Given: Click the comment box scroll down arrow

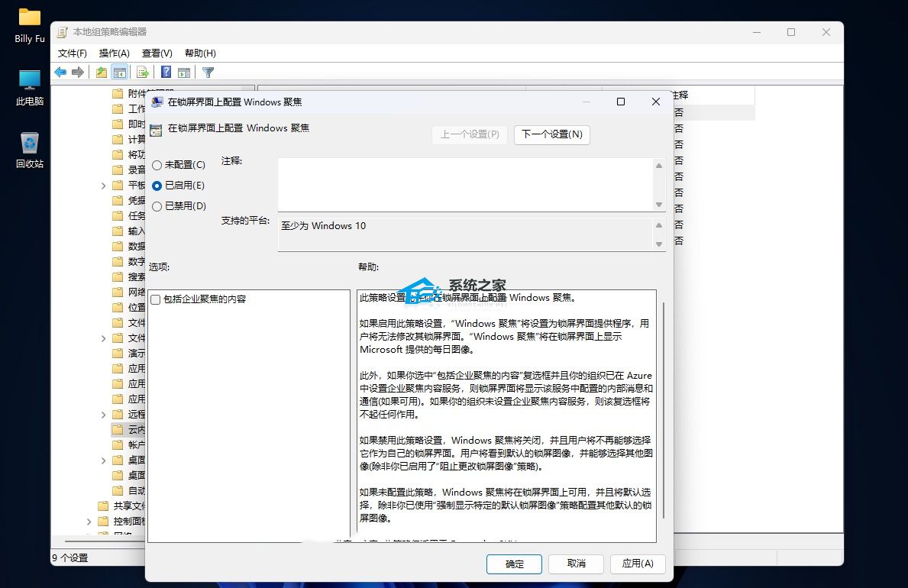Looking at the screenshot, I should click(659, 205).
